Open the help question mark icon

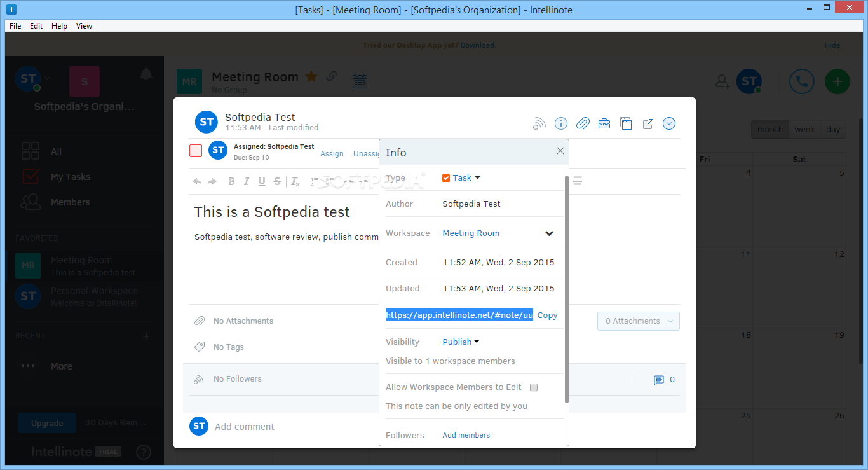click(144, 452)
